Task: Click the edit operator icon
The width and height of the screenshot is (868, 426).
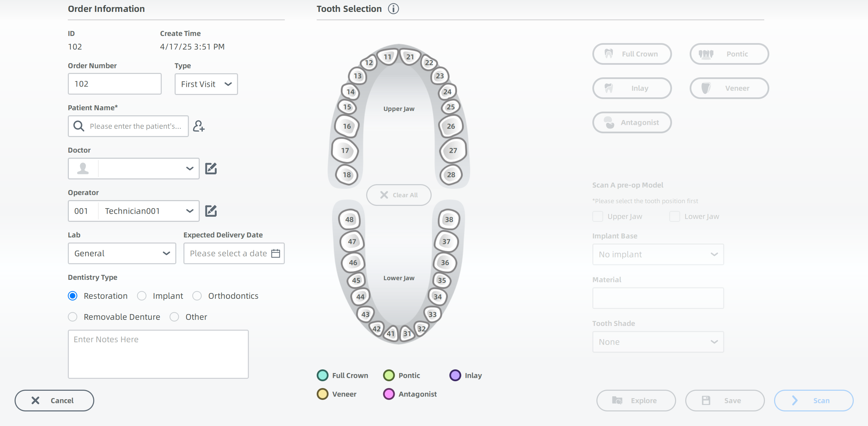Action: (211, 211)
